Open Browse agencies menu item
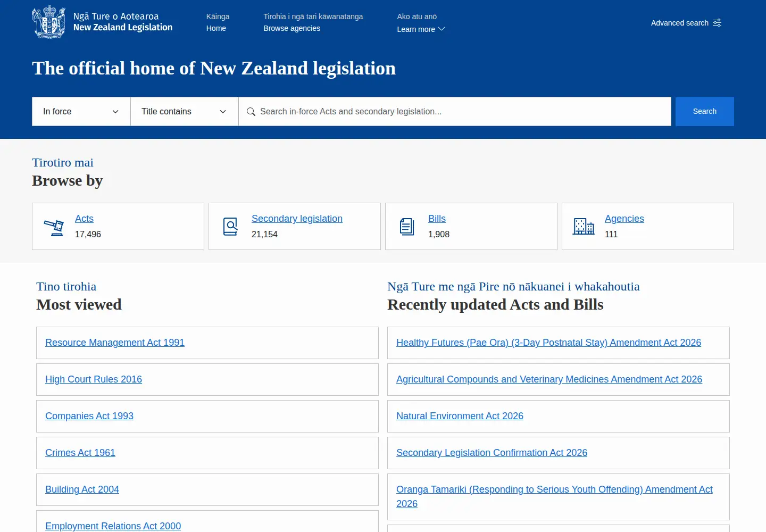Image resolution: width=766 pixels, height=532 pixels. (x=313, y=22)
